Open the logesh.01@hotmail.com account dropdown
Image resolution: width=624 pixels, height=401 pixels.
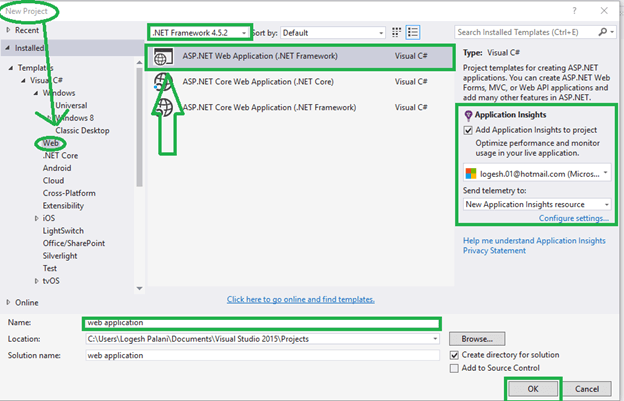tap(537, 173)
